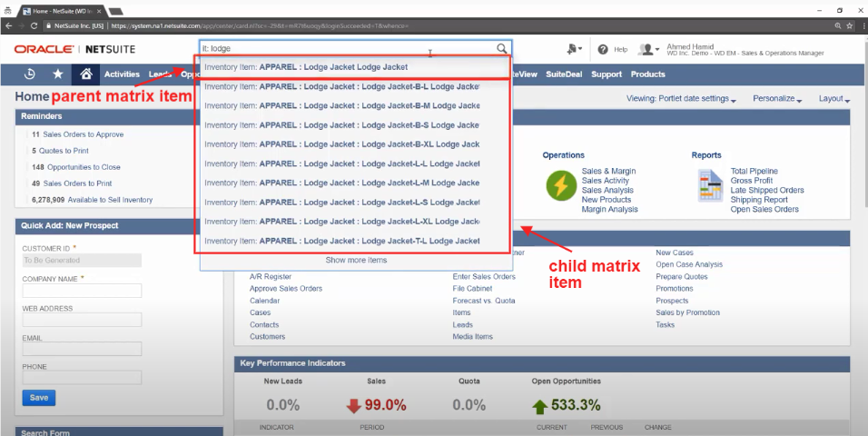Open the user role avatar menu
Viewport: 868px width, 436px height.
tap(648, 49)
